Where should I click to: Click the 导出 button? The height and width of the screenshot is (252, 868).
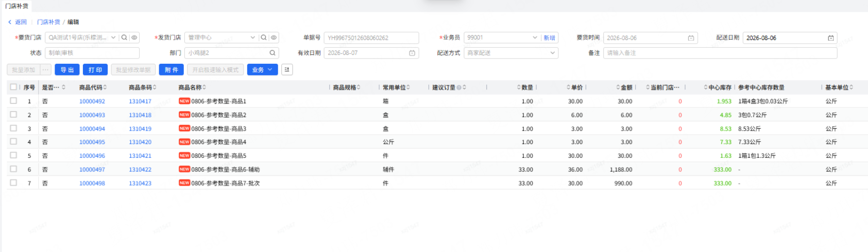(67, 69)
